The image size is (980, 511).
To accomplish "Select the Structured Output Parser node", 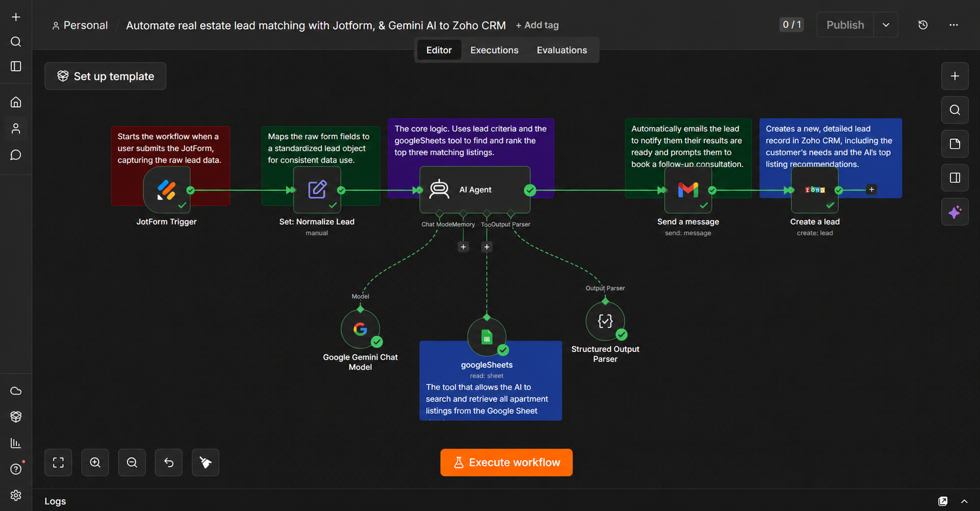I will pos(605,321).
